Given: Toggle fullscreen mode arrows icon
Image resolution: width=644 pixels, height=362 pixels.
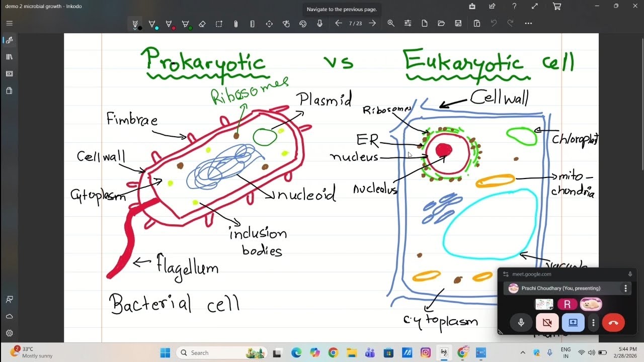Looking at the screenshot, I should point(535,6).
